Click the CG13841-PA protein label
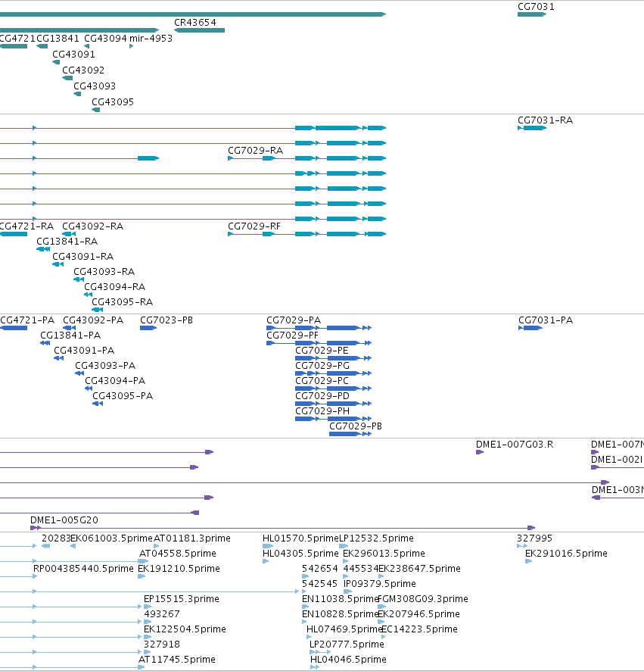The height and width of the screenshot is (671, 644). pos(70,335)
